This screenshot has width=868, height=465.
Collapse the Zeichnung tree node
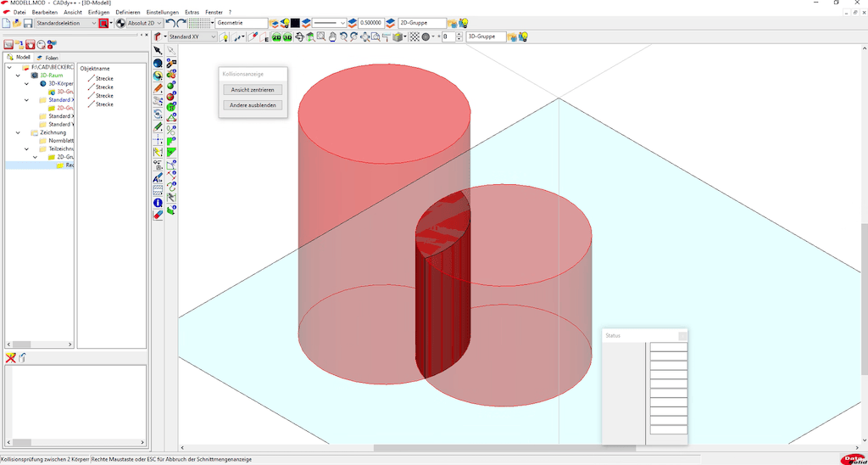19,132
